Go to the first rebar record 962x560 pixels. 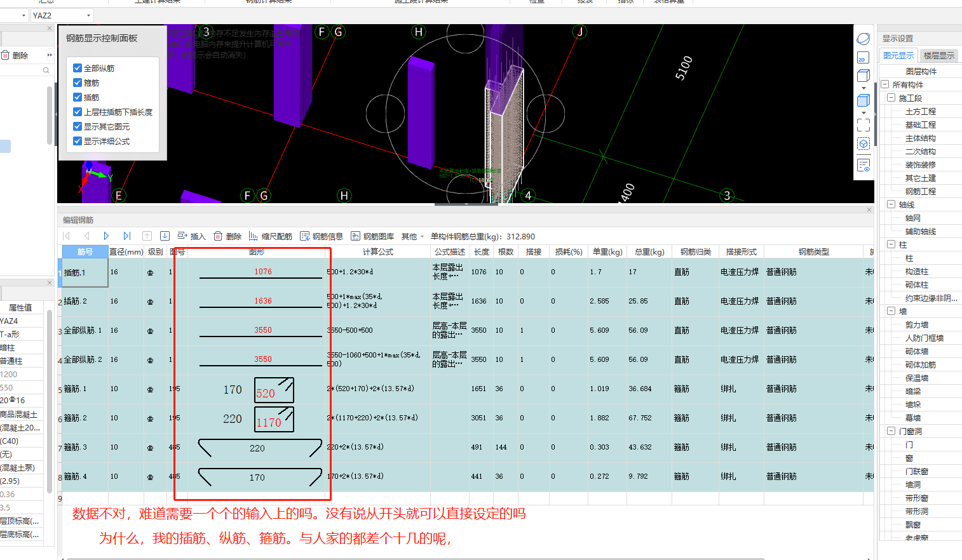67,236
